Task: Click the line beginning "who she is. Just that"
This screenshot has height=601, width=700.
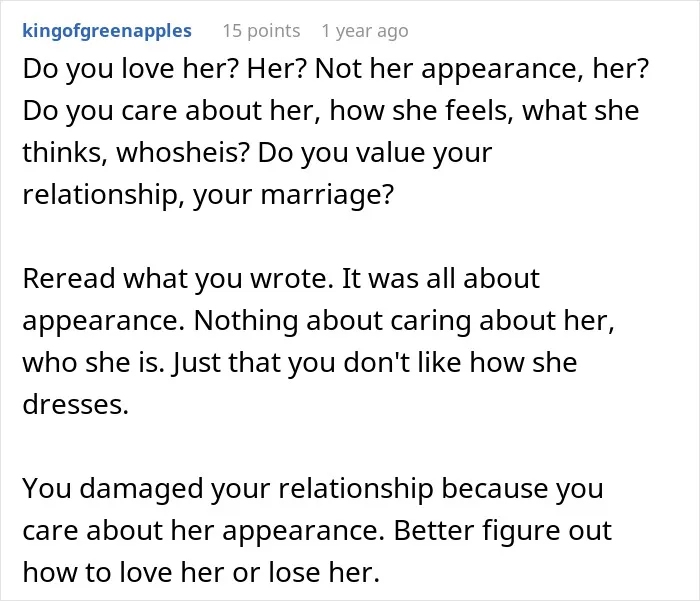Action: [x=300, y=362]
